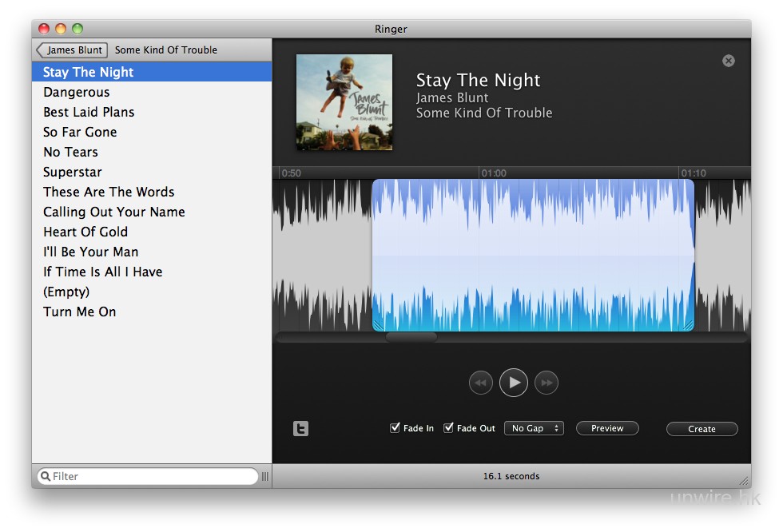Viewport: 783px width, 532px height.
Task: Click inside the Filter search field
Action: [x=152, y=477]
